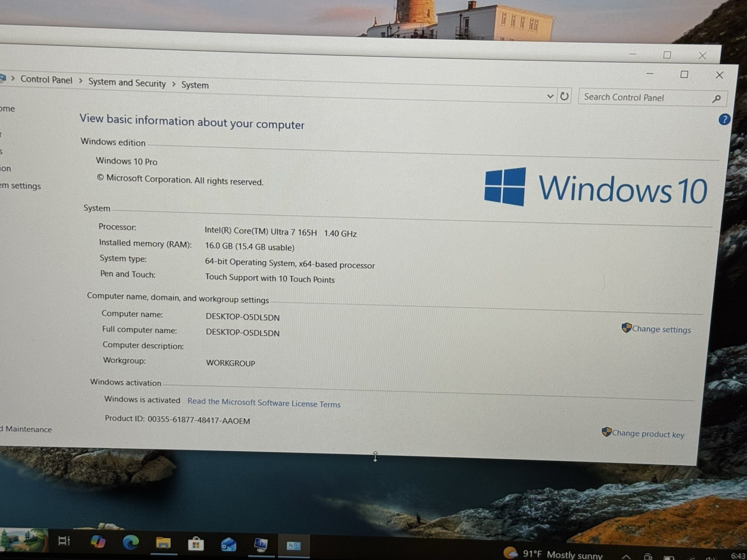747x560 pixels.
Task: Click the taskbar clock showing 6:43
Action: 738,555
